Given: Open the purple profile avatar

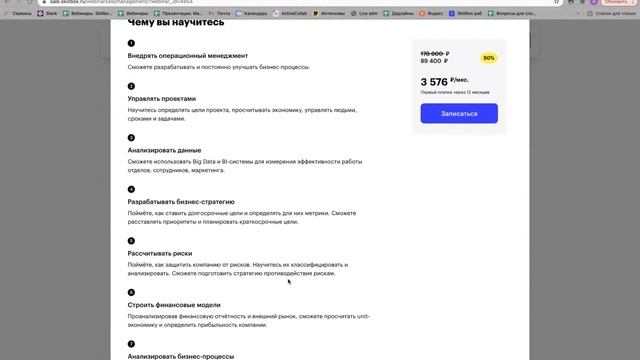Looking at the screenshot, I should [x=594, y=2].
